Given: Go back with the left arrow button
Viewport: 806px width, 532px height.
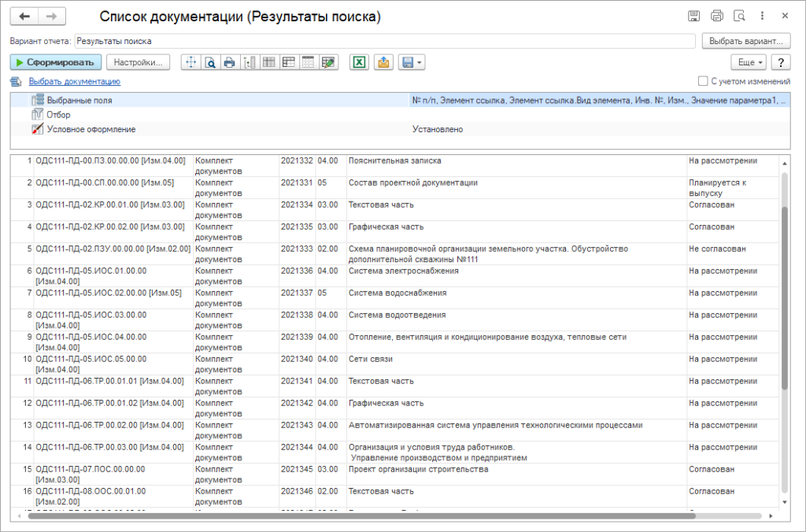Looking at the screenshot, I should [24, 17].
